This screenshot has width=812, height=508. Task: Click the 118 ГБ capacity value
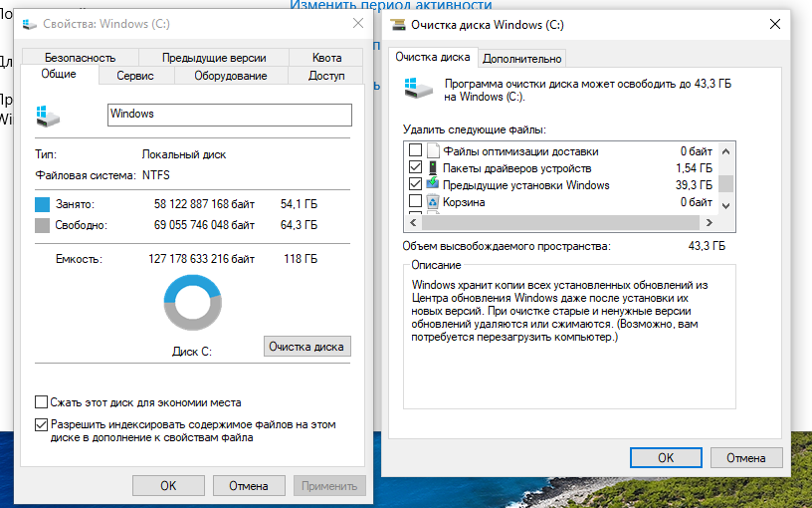(x=301, y=259)
